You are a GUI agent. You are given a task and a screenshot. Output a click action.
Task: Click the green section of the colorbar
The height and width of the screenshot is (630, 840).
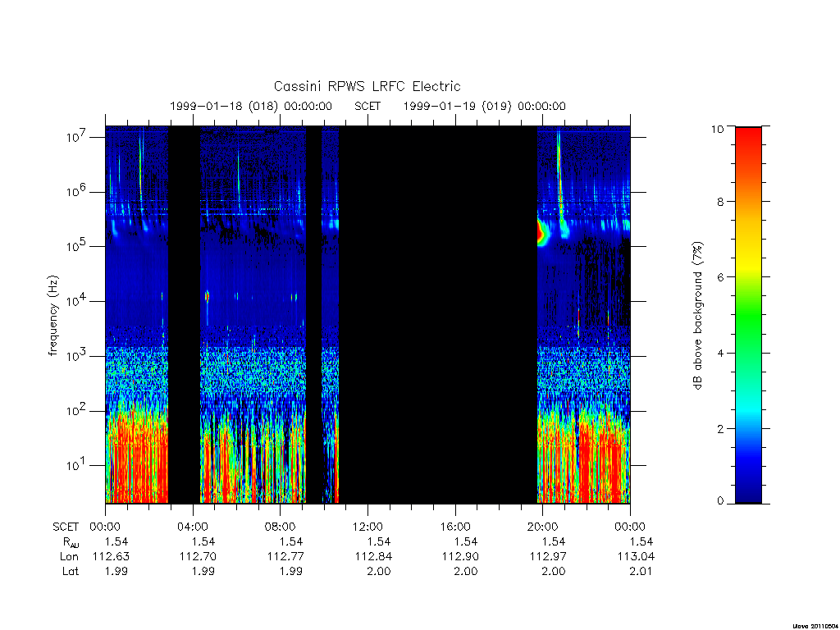point(748,316)
